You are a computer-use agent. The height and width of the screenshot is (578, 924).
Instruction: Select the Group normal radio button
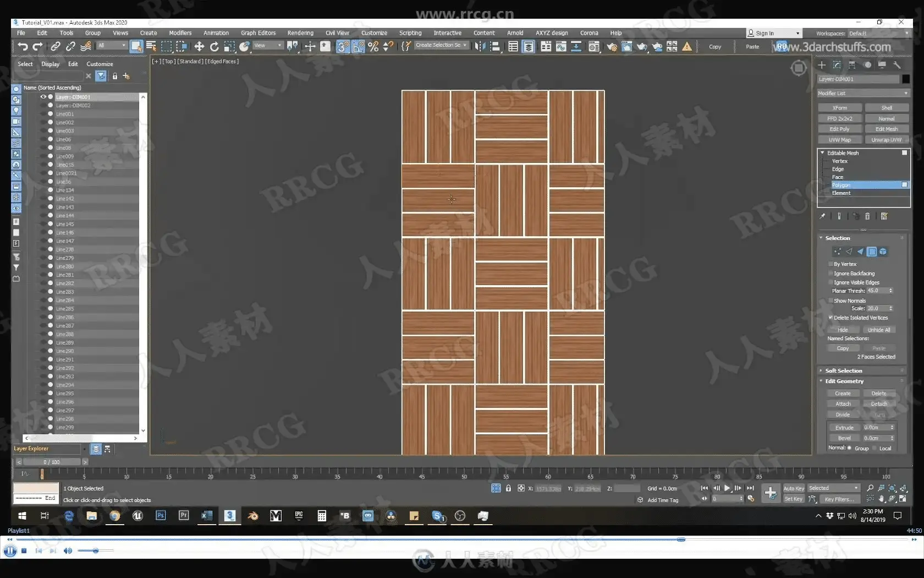(x=850, y=448)
